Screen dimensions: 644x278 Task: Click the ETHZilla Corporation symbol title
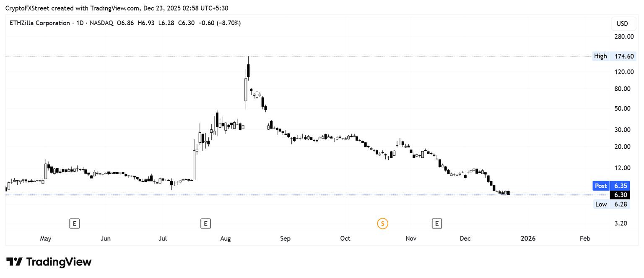click(40, 23)
